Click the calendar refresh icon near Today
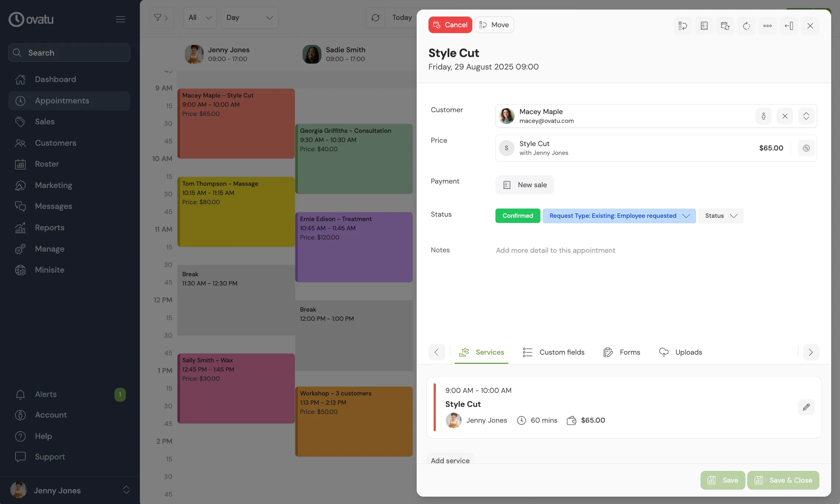840x504 pixels. point(375,18)
